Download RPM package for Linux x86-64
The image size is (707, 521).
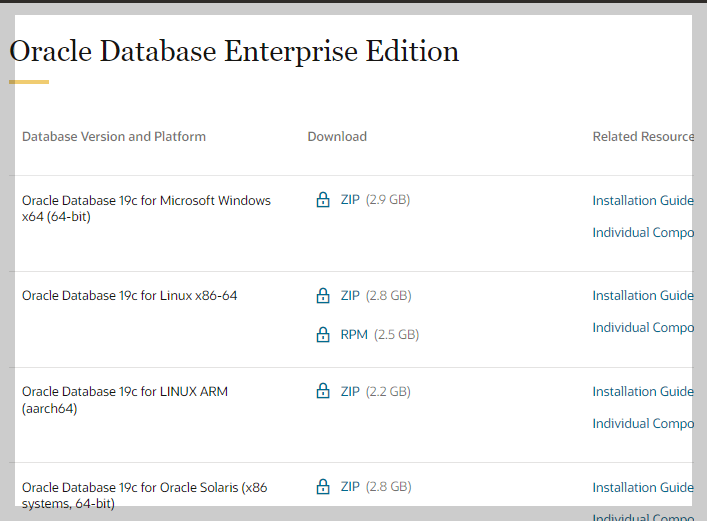tap(354, 335)
